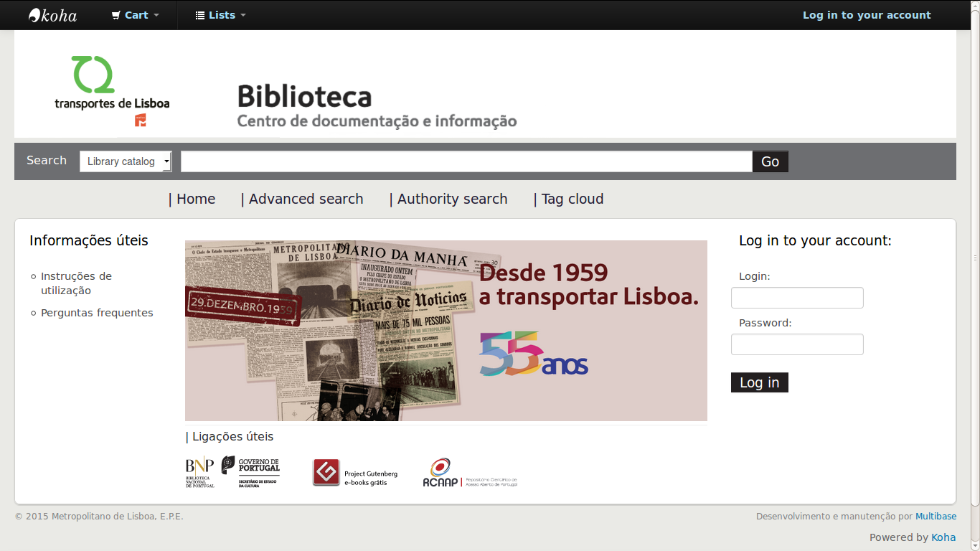Viewport: 980px width, 551px height.
Task: Open the Project Gutenberg e-books logo link
Action: (x=355, y=473)
